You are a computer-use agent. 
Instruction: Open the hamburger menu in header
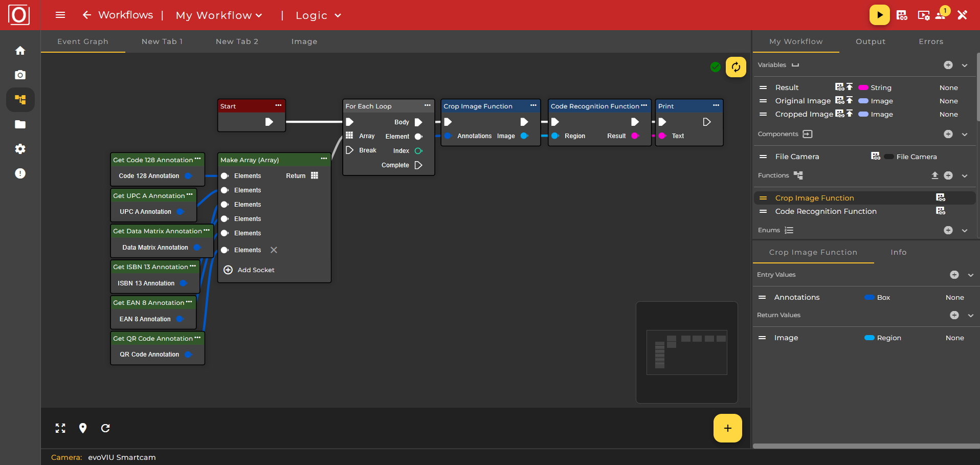point(60,15)
